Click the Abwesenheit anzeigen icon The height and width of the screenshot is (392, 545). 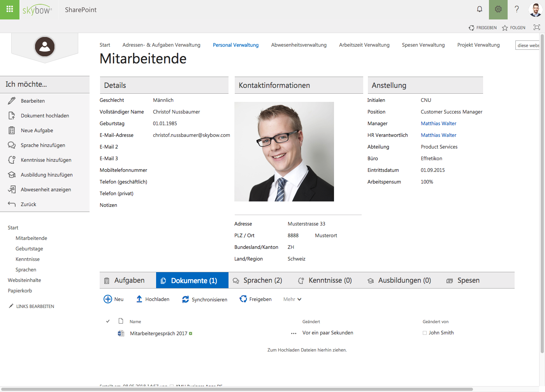(12, 189)
